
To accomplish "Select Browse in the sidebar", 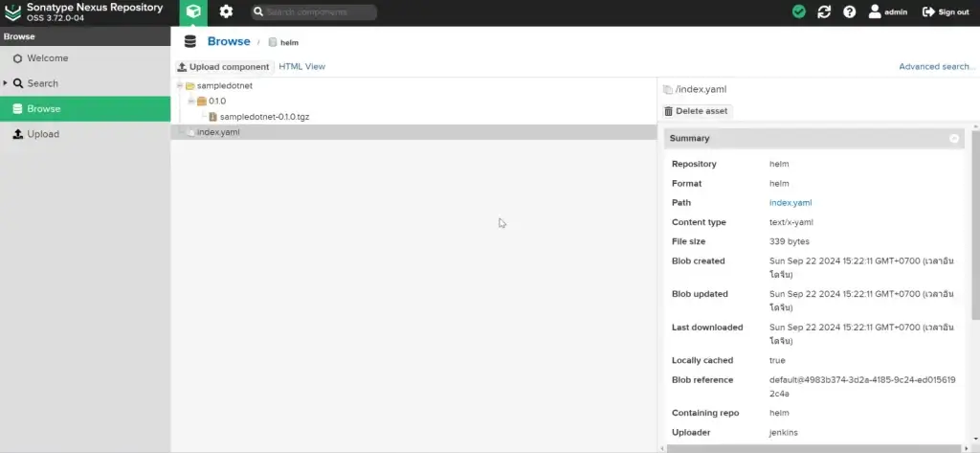I will click(85, 109).
